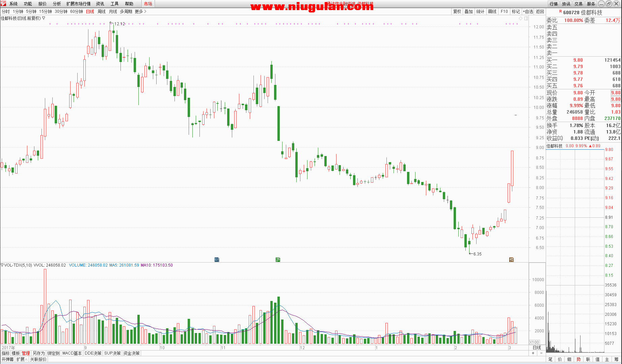Switch to 分时 view
This screenshot has width=622, height=364.
tap(6, 11)
